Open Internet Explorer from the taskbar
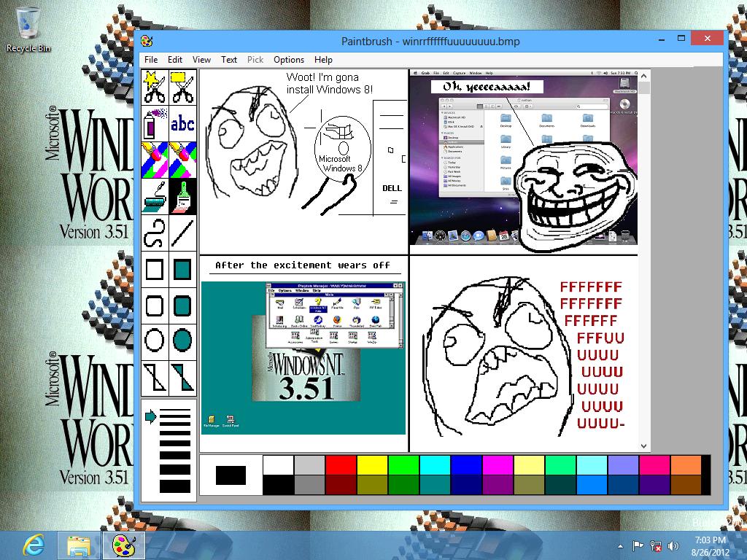Image resolution: width=747 pixels, height=560 pixels. [34, 545]
